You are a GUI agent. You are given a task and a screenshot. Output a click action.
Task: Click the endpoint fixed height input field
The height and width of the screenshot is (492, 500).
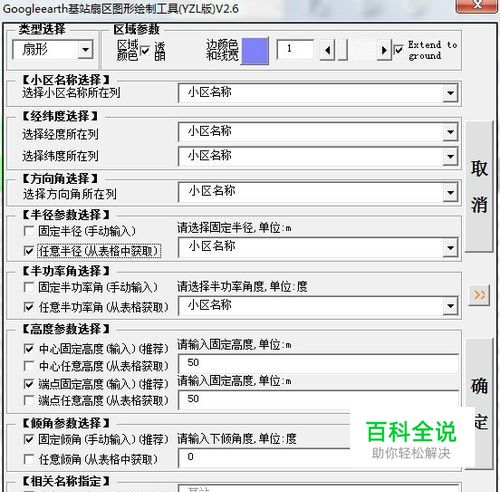318,400
